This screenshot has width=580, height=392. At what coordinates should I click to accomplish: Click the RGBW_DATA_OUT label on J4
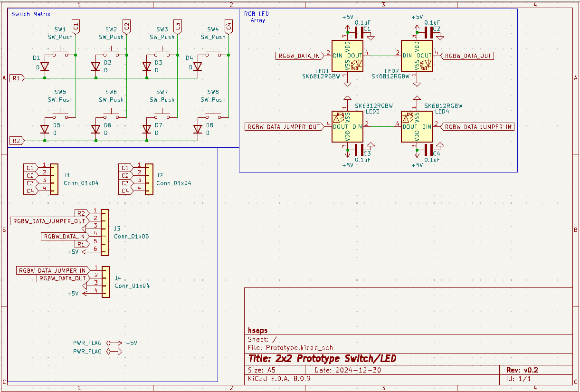63,278
